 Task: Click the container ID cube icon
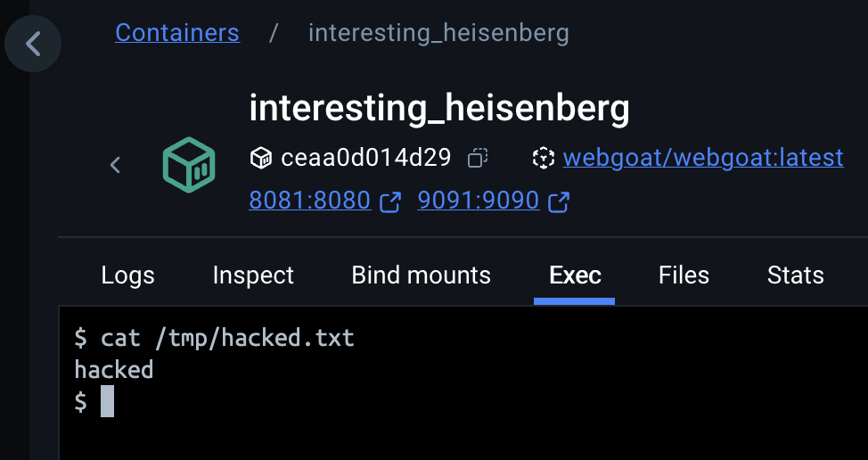click(261, 159)
